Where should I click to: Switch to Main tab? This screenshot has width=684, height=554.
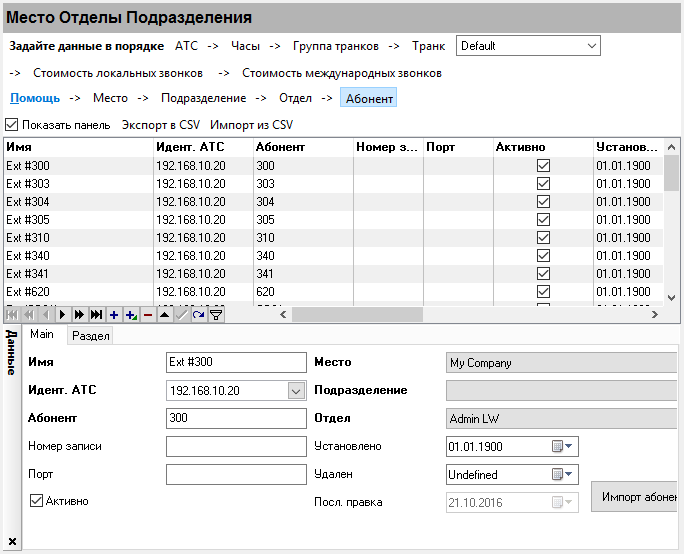click(42, 334)
